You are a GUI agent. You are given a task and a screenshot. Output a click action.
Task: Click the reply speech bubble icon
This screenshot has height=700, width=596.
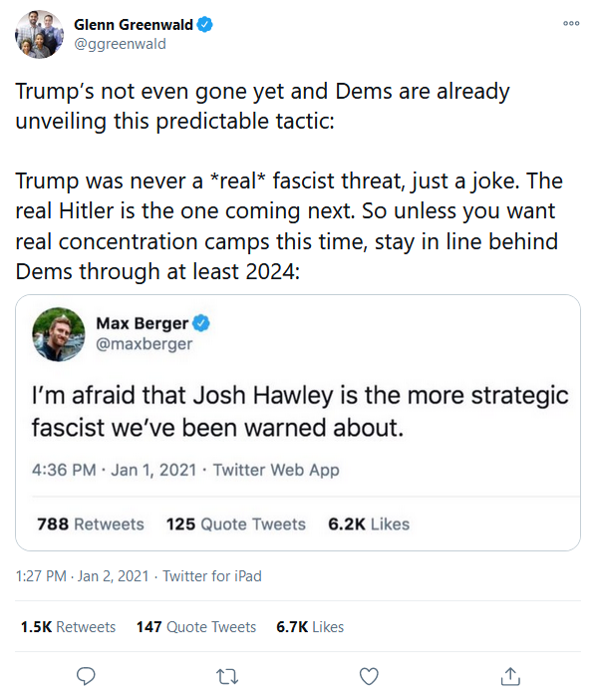pyautogui.click(x=86, y=676)
